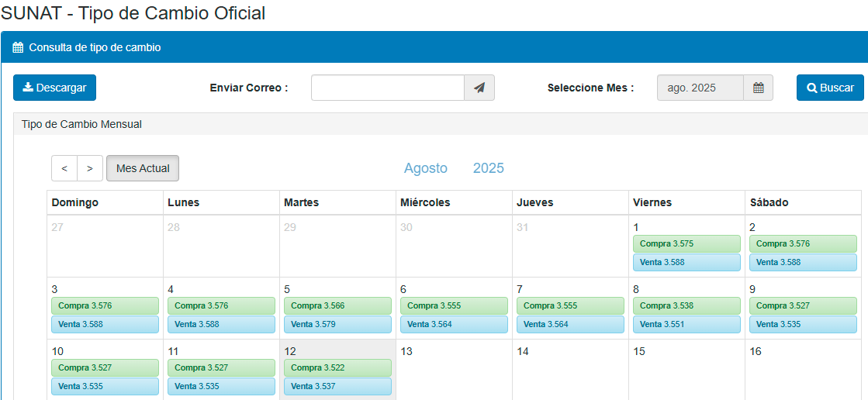Select Venta 3.537 on day 12
The image size is (868, 400).
337,386
